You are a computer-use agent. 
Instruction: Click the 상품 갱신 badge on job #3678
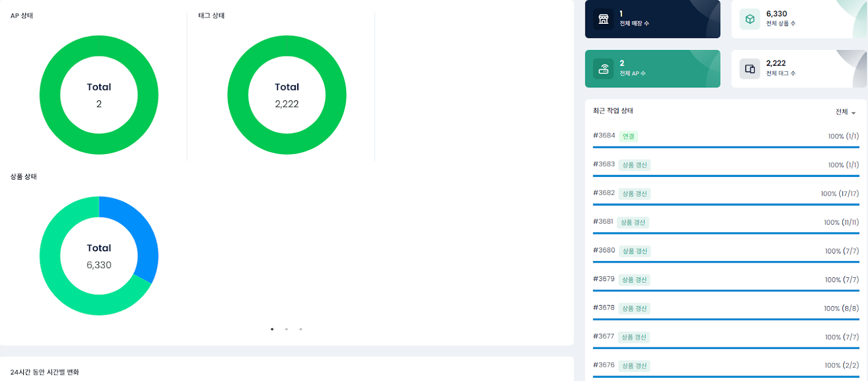pyautogui.click(x=635, y=308)
